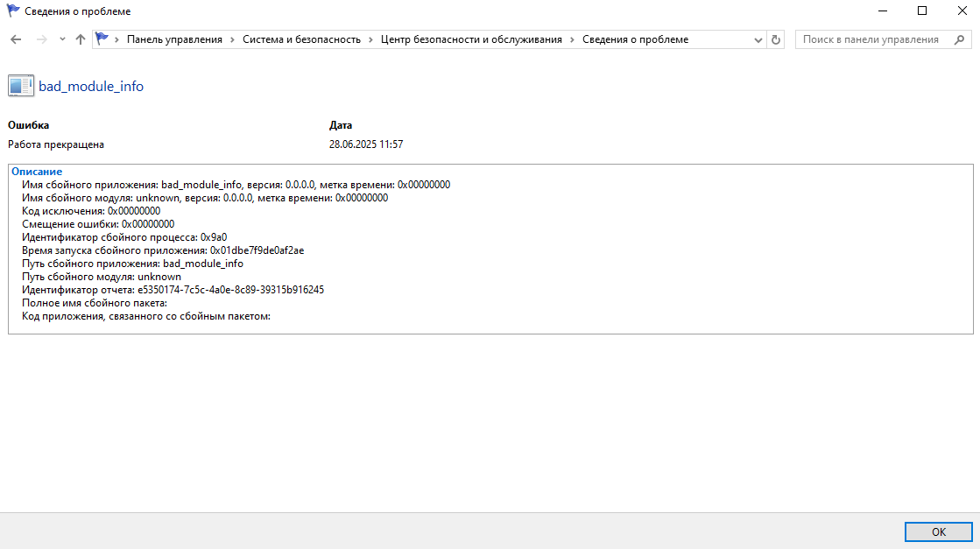Click the Forward navigation arrow
Viewport: 980px width, 549px height.
point(41,39)
